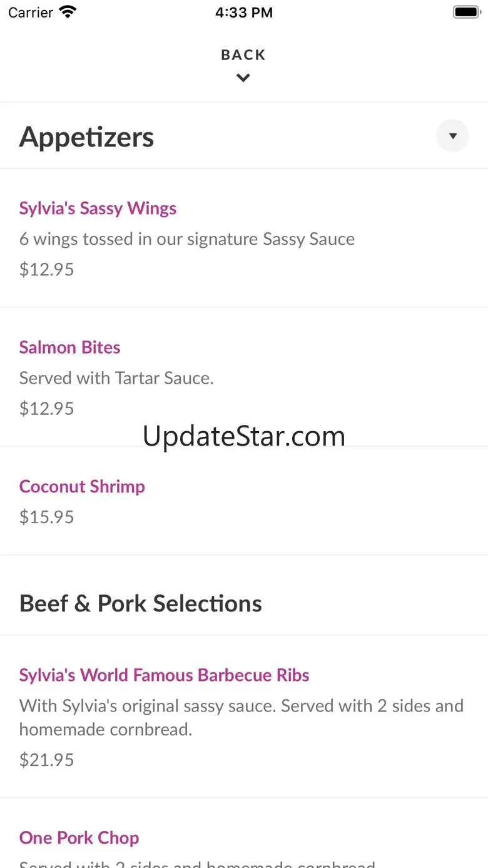Screen dimensions: 488x868
Task: Tap the $15.95 Coconut Shrimp price
Action: pyautogui.click(x=47, y=517)
